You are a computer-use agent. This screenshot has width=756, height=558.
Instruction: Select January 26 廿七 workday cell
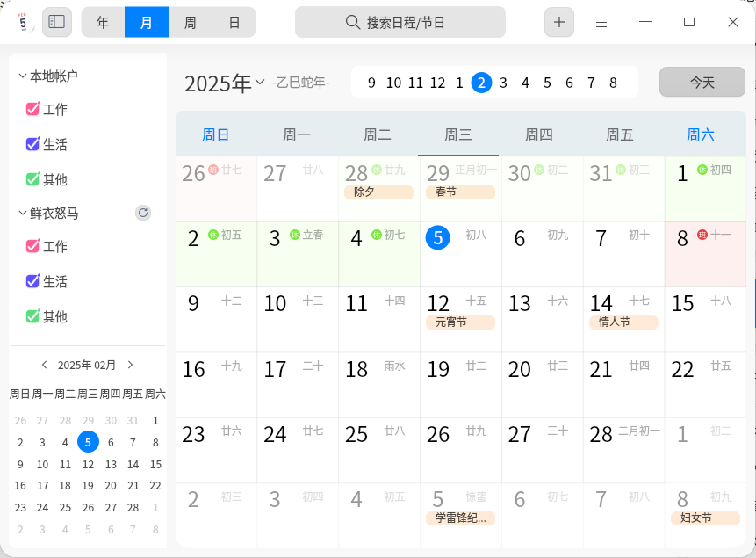point(216,189)
